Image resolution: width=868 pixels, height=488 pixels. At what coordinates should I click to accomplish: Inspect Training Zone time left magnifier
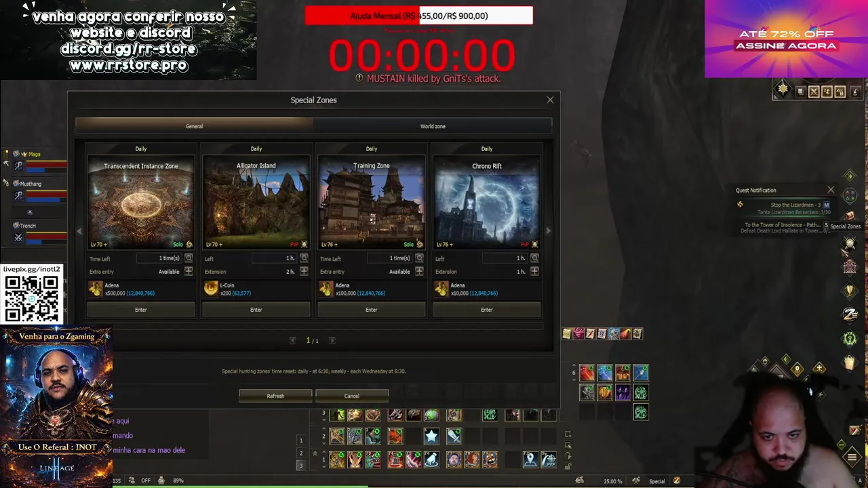419,258
